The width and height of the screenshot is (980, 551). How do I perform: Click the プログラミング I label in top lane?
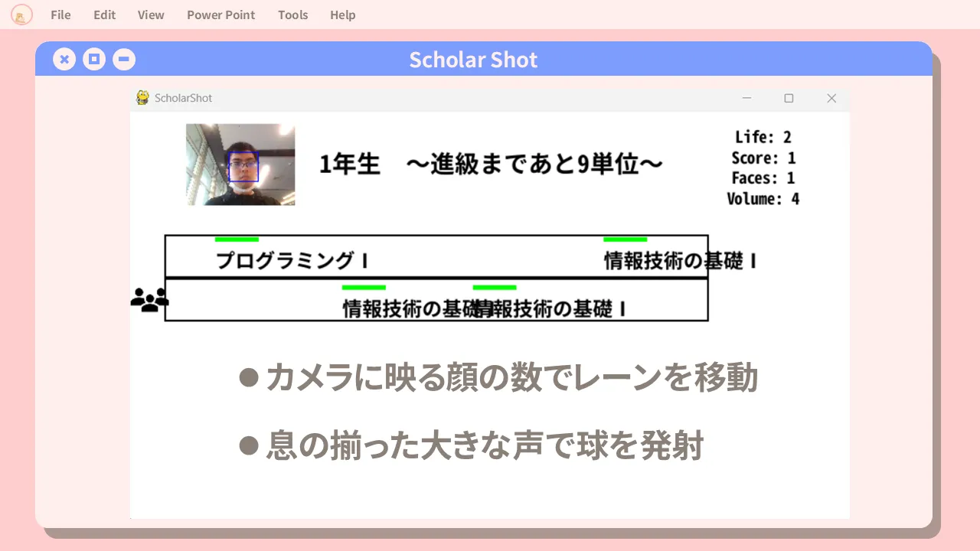pyautogui.click(x=292, y=261)
